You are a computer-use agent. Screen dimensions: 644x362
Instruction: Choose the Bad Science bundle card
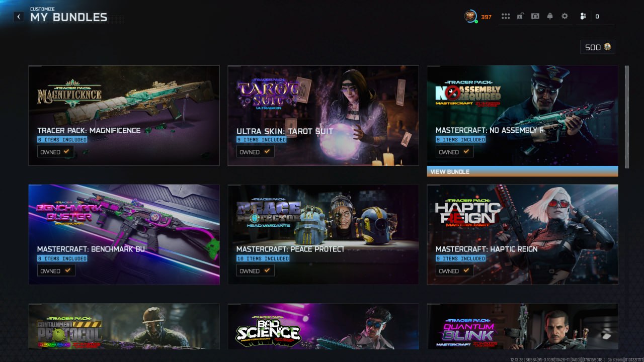(323, 326)
